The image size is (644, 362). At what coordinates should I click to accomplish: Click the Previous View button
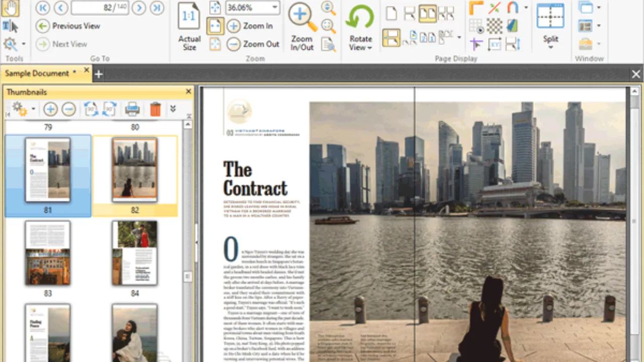(68, 26)
